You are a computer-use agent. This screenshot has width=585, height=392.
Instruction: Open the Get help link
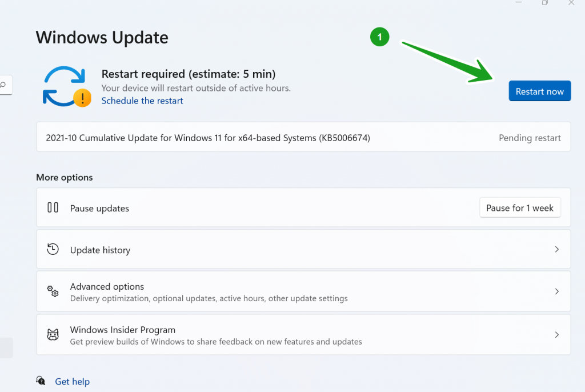(72, 381)
